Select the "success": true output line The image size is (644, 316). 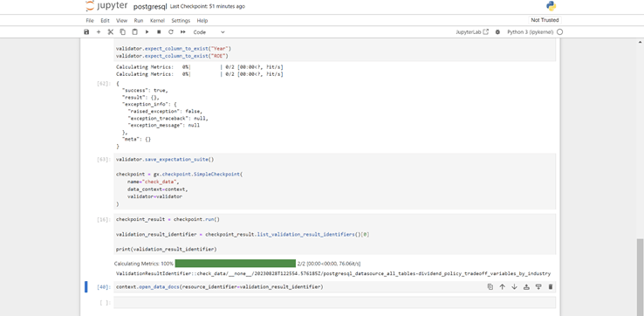(145, 90)
